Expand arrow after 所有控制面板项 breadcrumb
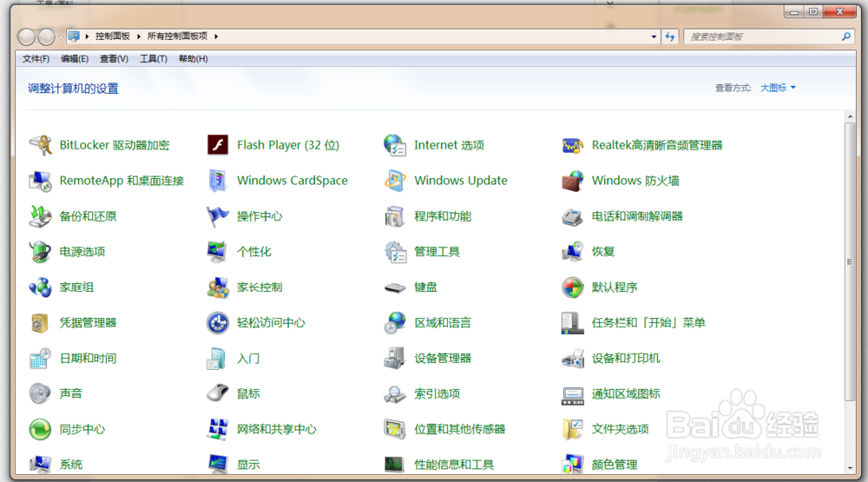 coord(216,36)
